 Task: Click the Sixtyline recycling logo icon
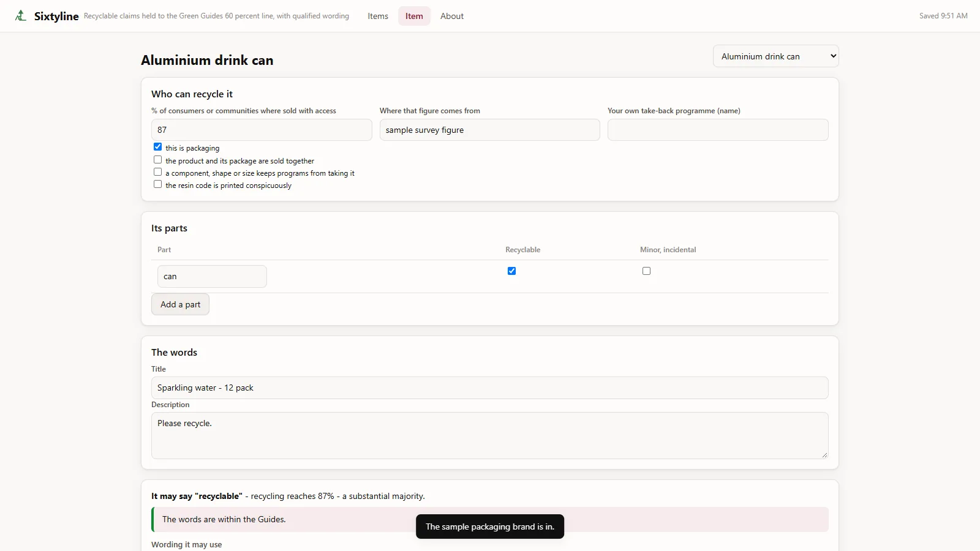point(21,16)
